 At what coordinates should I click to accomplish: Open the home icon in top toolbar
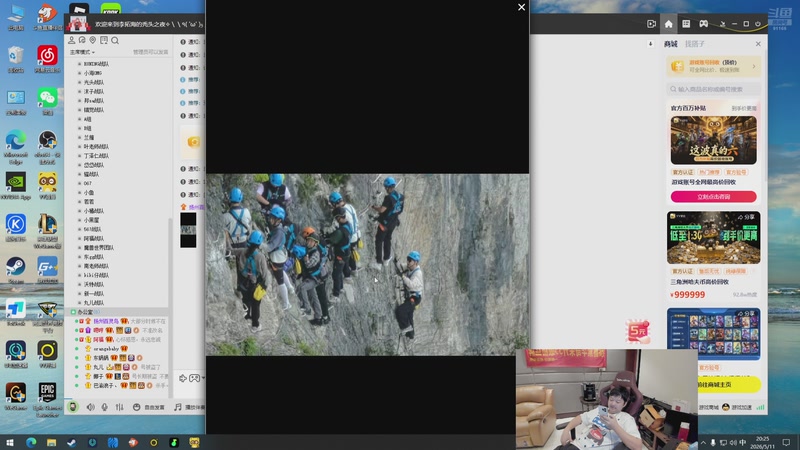668,24
